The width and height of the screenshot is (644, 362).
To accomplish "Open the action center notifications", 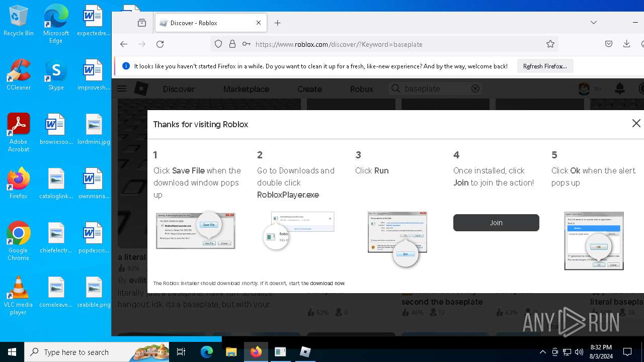I will (627, 352).
